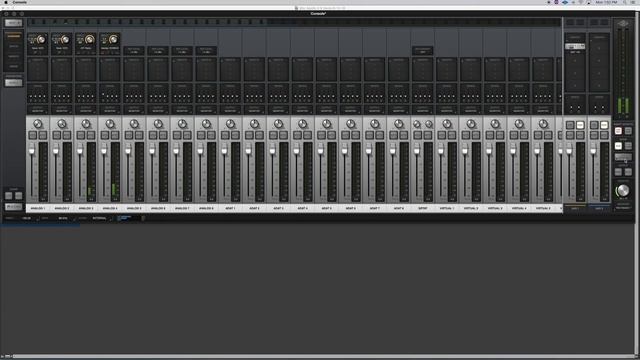Turn the right pan knob on S/PDIF strip
Screen dimensions: 640x360
pyautogui.click(x=429, y=124)
